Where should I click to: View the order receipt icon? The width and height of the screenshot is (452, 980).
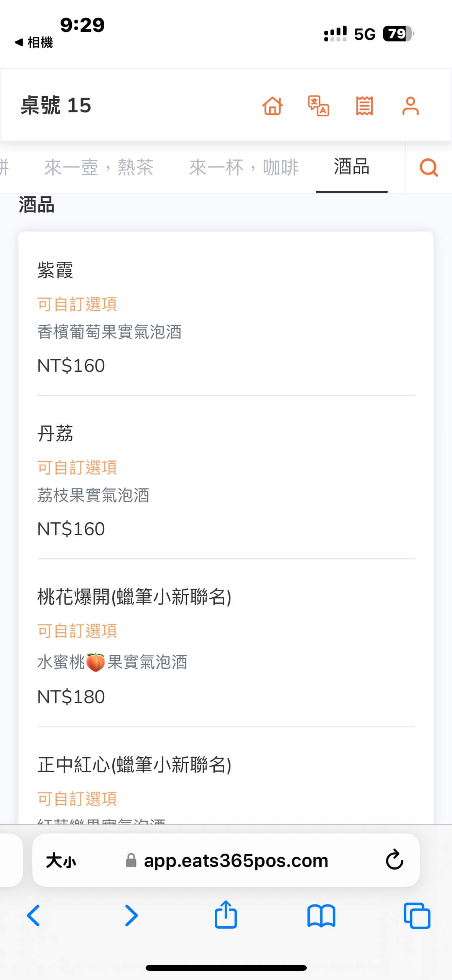[x=364, y=106]
